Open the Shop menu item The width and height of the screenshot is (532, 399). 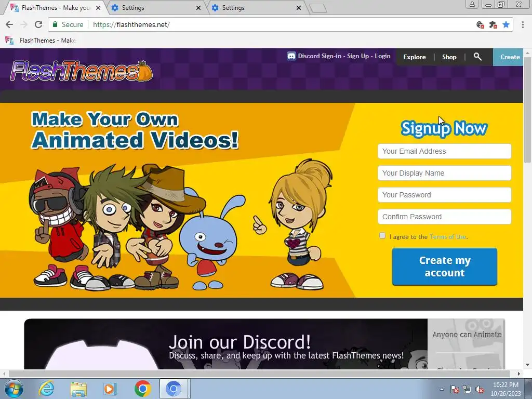click(449, 57)
